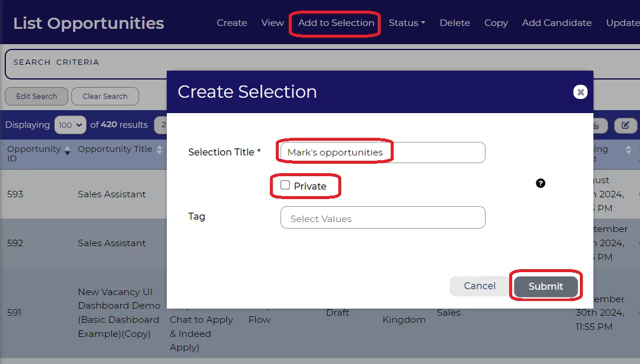Click Add to Selection in toolbar
Viewport: 640px width, 364px height.
click(x=336, y=23)
